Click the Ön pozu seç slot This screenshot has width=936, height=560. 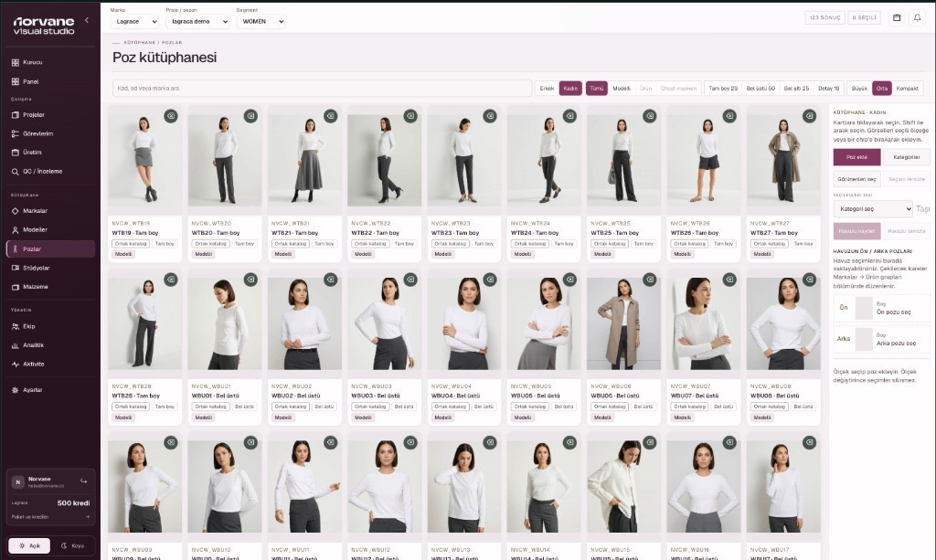882,308
